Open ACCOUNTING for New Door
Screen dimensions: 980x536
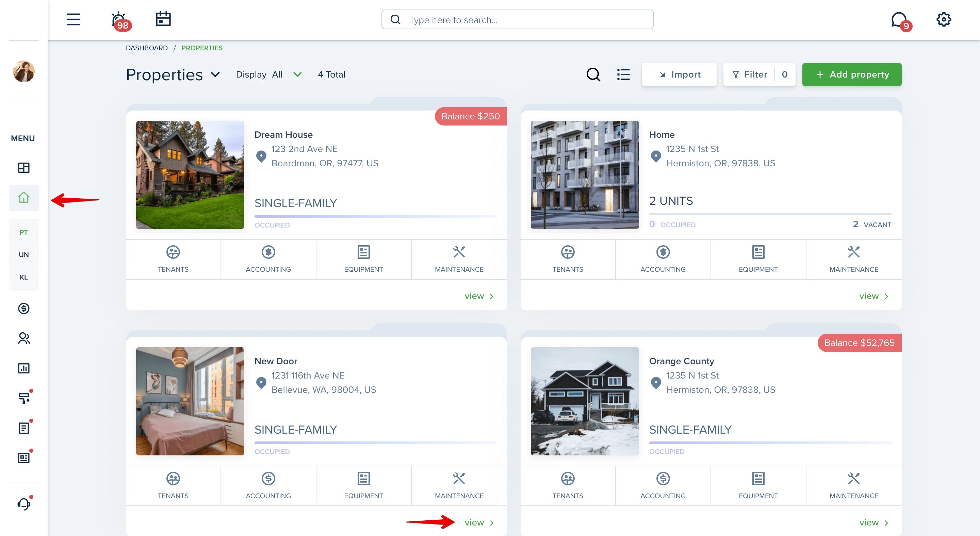click(268, 486)
